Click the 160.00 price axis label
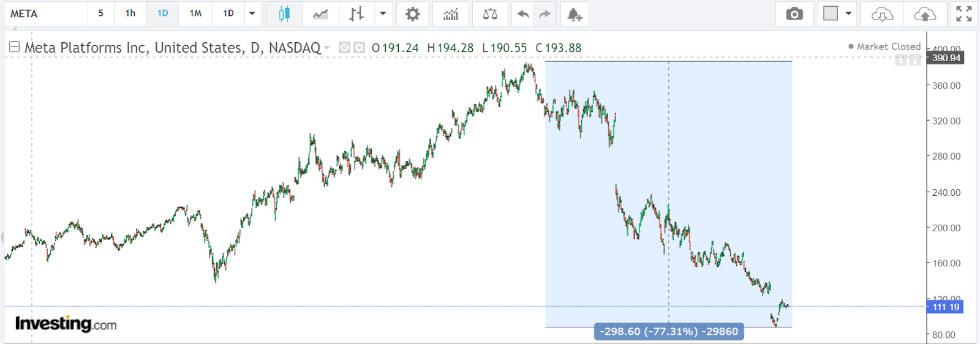The height and width of the screenshot is (344, 980). [x=946, y=263]
